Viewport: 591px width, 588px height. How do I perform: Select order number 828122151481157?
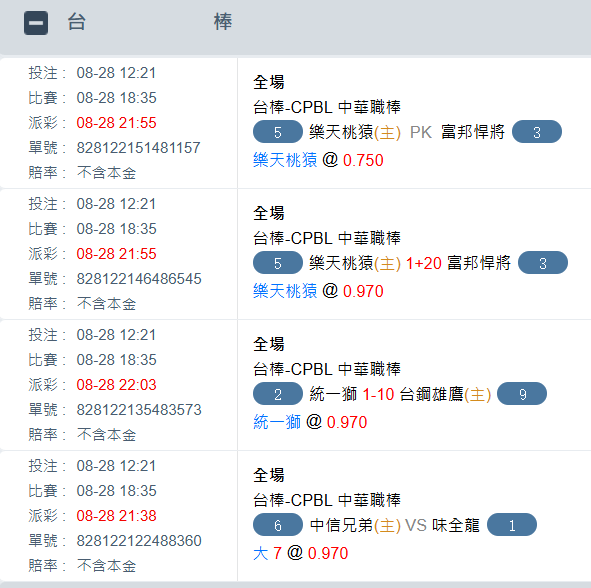[x=138, y=148]
